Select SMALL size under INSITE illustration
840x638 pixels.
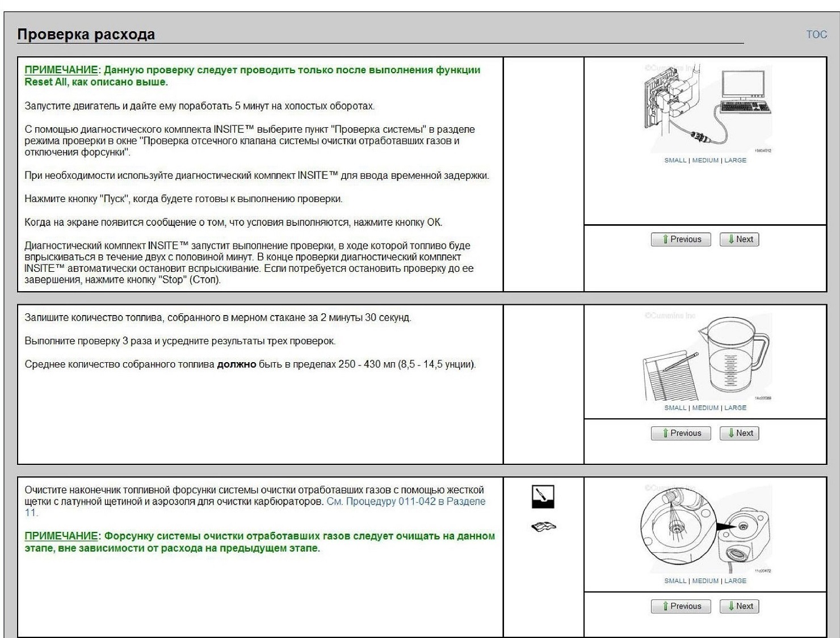click(675, 161)
